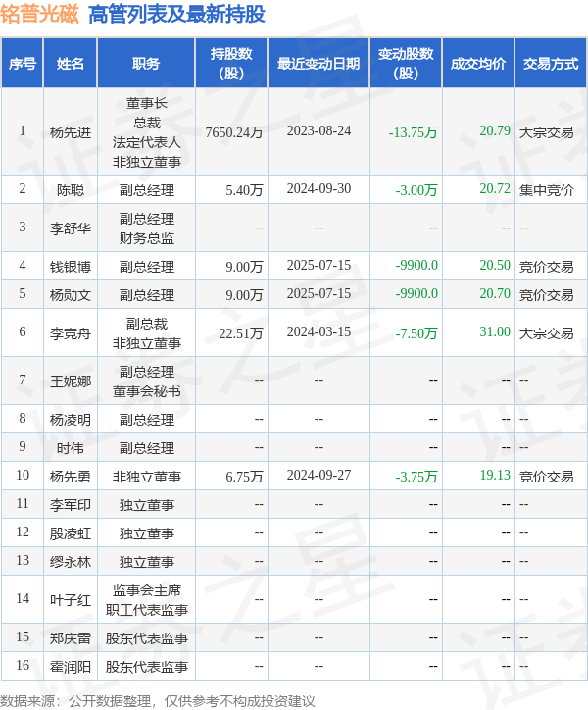Click the price 20.50

coord(495,266)
